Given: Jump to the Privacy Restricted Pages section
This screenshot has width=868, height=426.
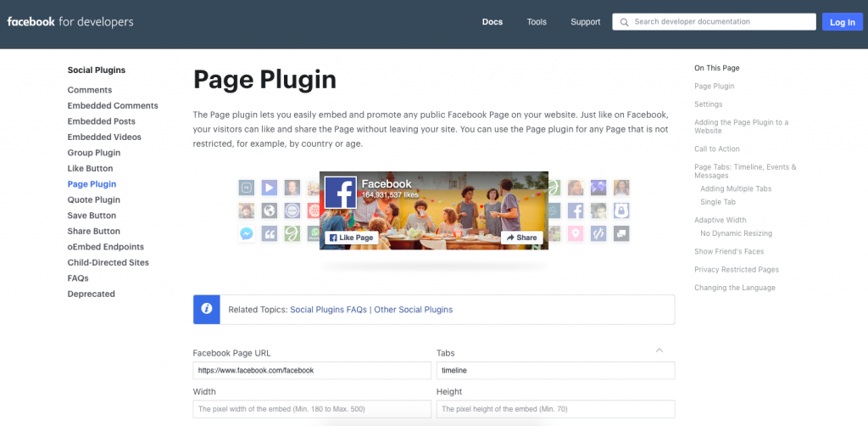Looking at the screenshot, I should point(737,269).
